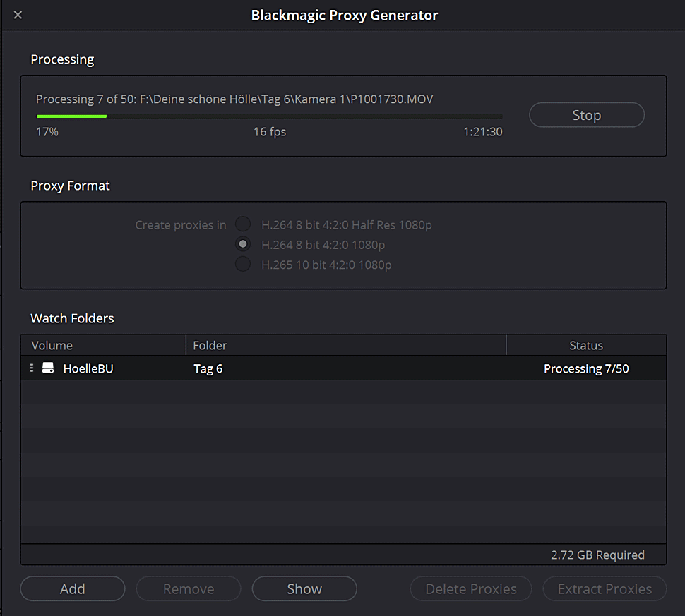
Task: Click the 17% progress percentage
Action: (47, 132)
